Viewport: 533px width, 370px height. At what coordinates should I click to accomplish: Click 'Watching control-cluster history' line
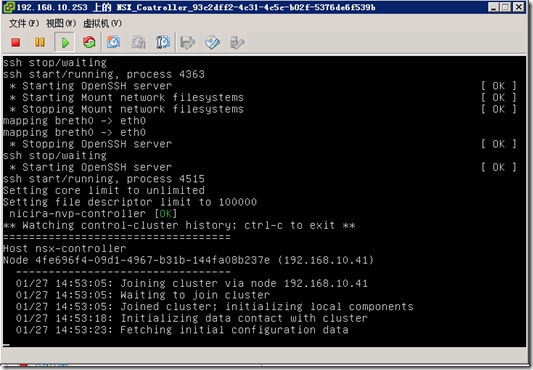coord(179,225)
